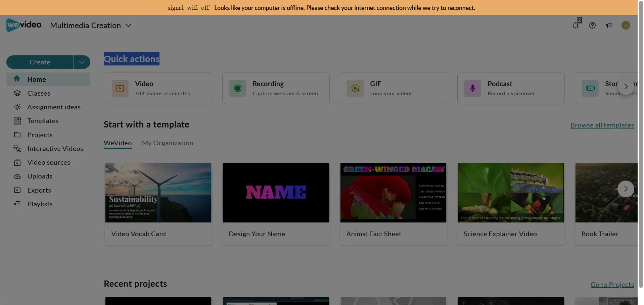Screen dimensions: 644x305
Task: Switch to the WeVideo templates tab
Action: point(118,143)
